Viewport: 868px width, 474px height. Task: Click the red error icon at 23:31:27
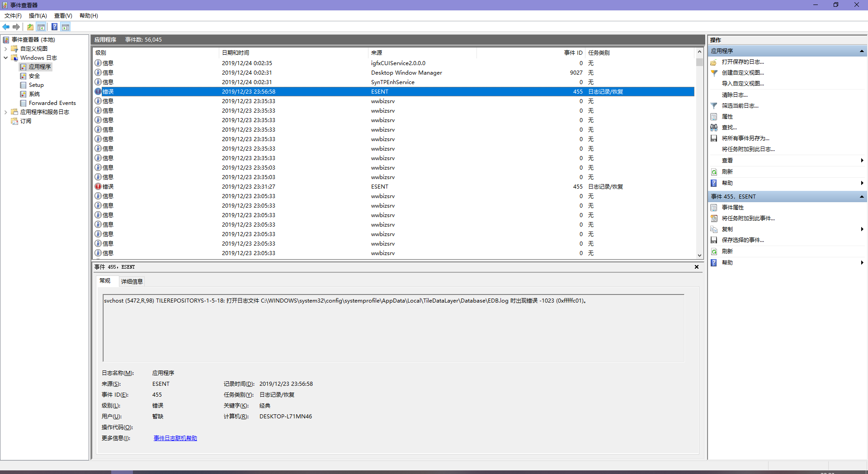98,186
